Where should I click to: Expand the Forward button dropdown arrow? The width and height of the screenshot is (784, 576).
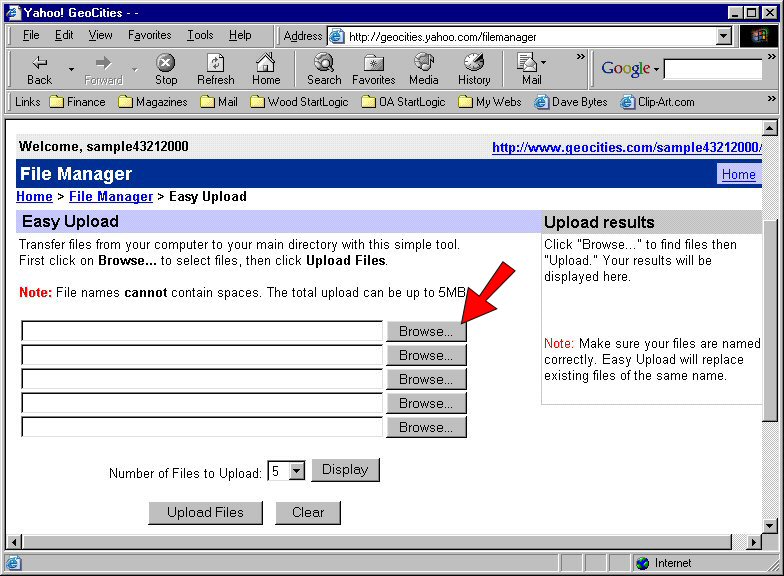coord(134,69)
